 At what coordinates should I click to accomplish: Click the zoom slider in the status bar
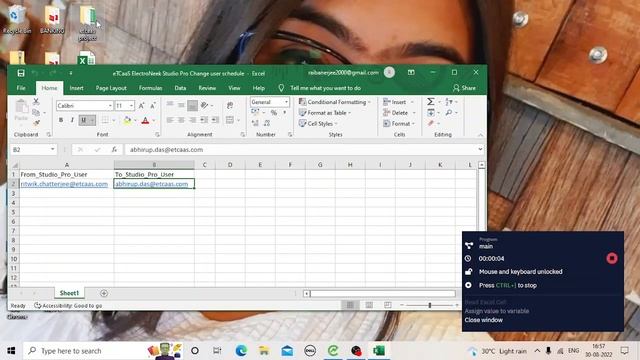429,305
